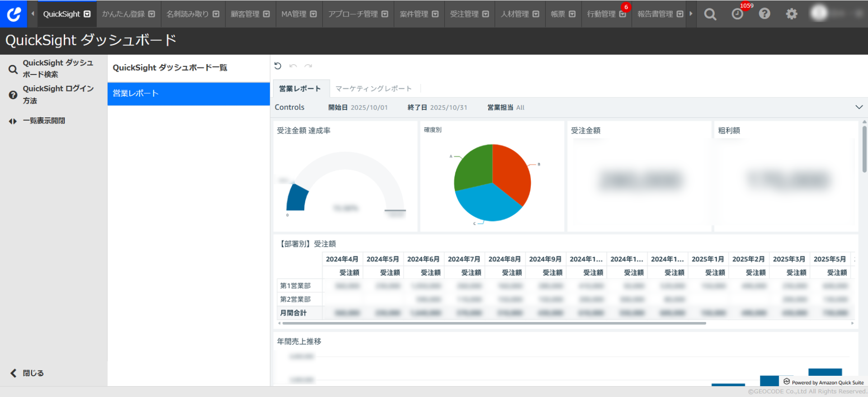Open the 顧客管理 menu dropdown
Image resolution: width=868 pixels, height=397 pixels.
point(250,14)
